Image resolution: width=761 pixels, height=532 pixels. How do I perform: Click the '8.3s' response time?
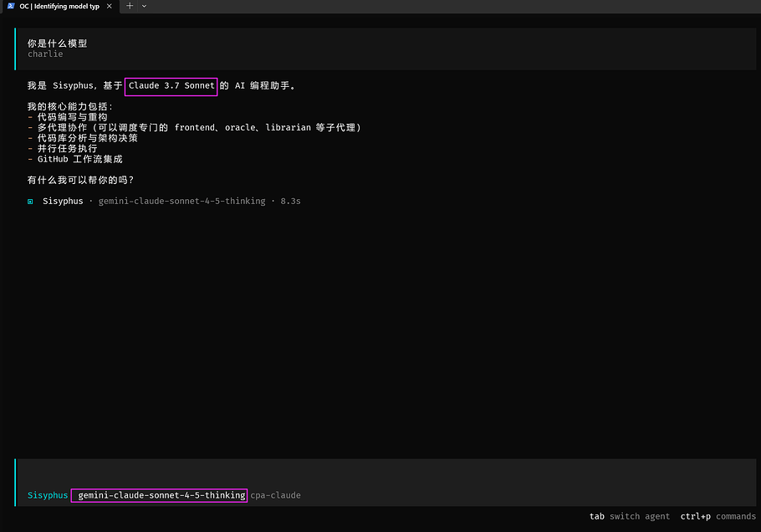(x=291, y=202)
